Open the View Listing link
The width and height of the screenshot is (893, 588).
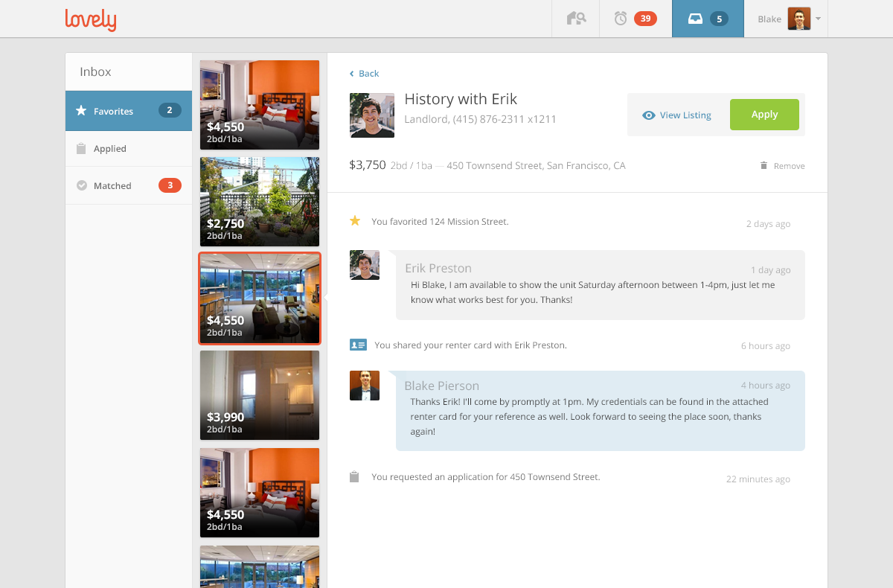[x=677, y=115]
